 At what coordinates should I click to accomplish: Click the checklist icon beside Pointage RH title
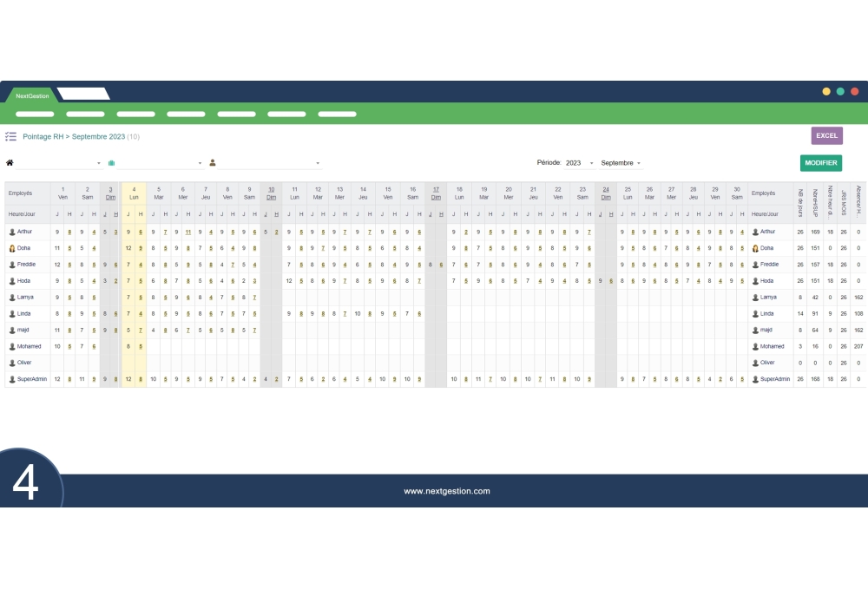click(x=11, y=136)
